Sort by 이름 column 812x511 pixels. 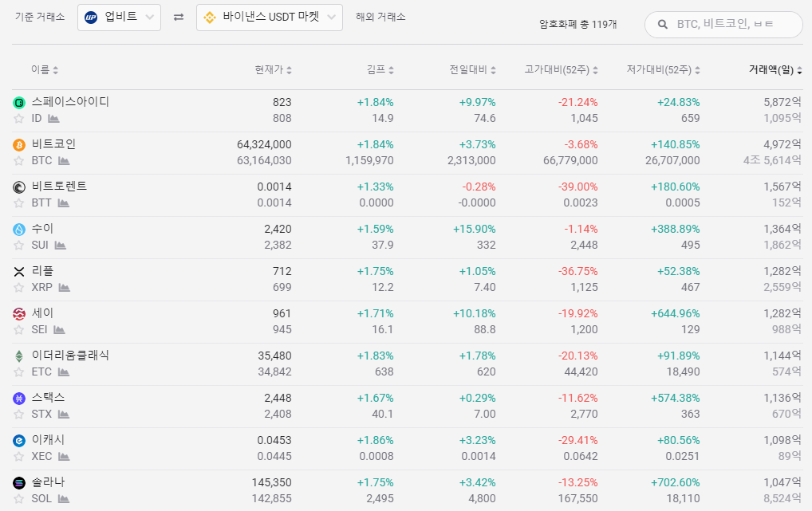pyautogui.click(x=45, y=69)
